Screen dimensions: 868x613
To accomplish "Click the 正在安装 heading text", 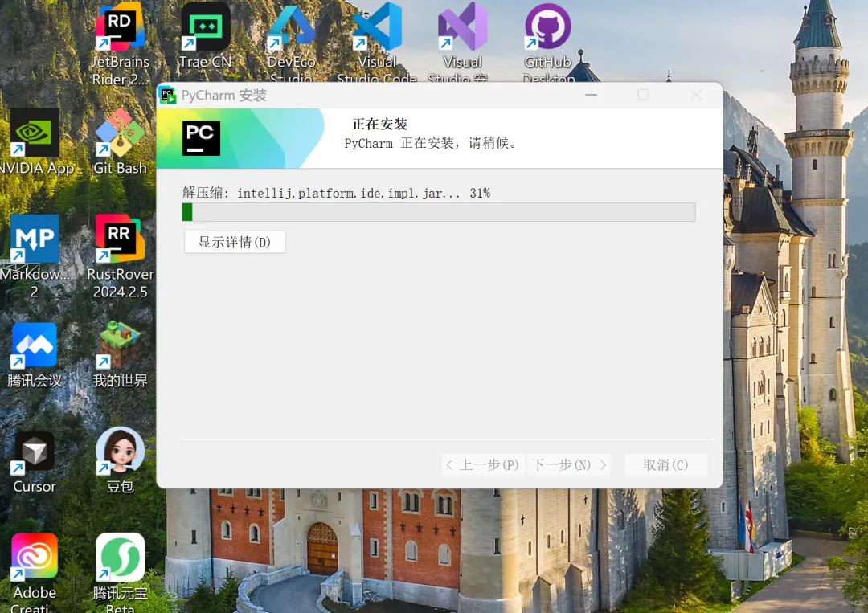I will point(379,124).
